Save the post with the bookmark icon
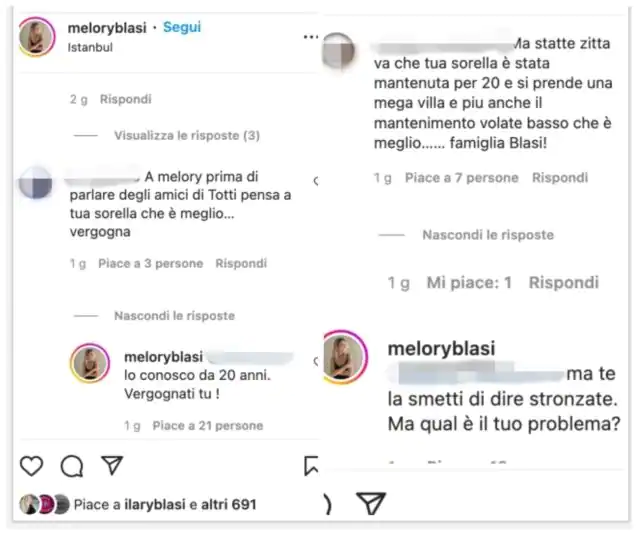The width and height of the screenshot is (638, 535). coord(311,466)
